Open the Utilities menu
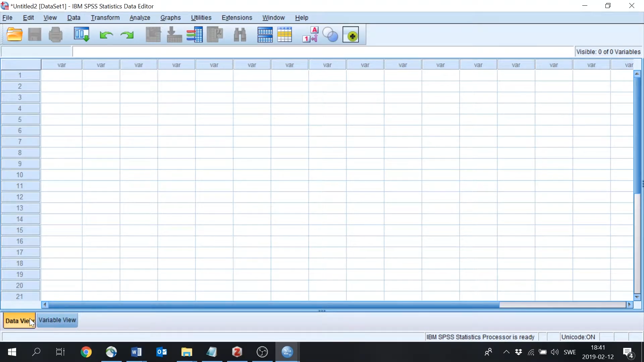Screen dimensions: 644x362 [x=201, y=18]
